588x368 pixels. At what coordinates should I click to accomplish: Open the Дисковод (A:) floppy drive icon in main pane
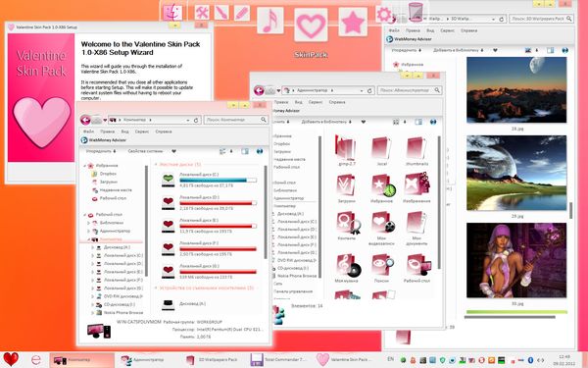[168, 304]
